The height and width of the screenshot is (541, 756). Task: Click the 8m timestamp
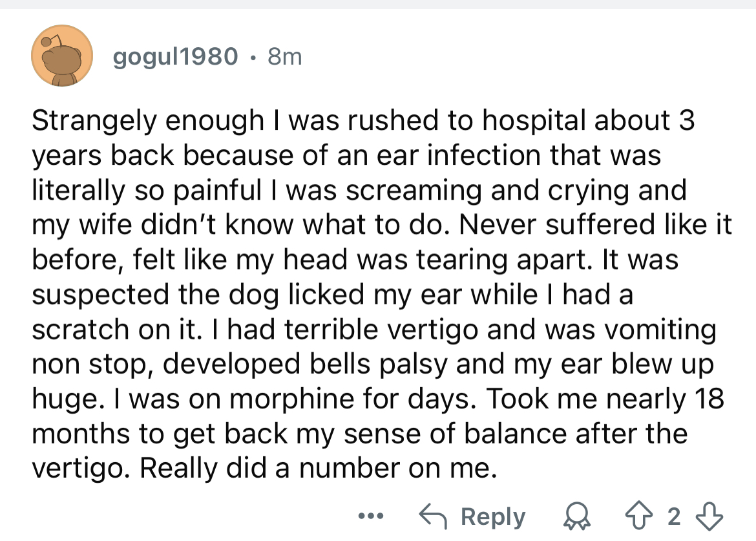pyautogui.click(x=284, y=57)
